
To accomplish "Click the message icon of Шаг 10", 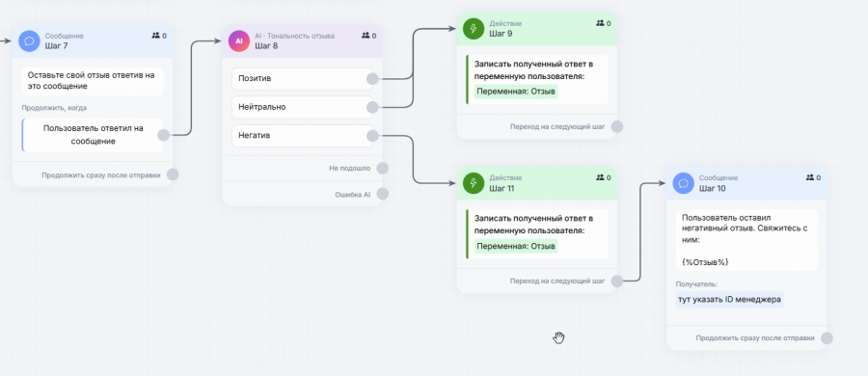I will (684, 183).
